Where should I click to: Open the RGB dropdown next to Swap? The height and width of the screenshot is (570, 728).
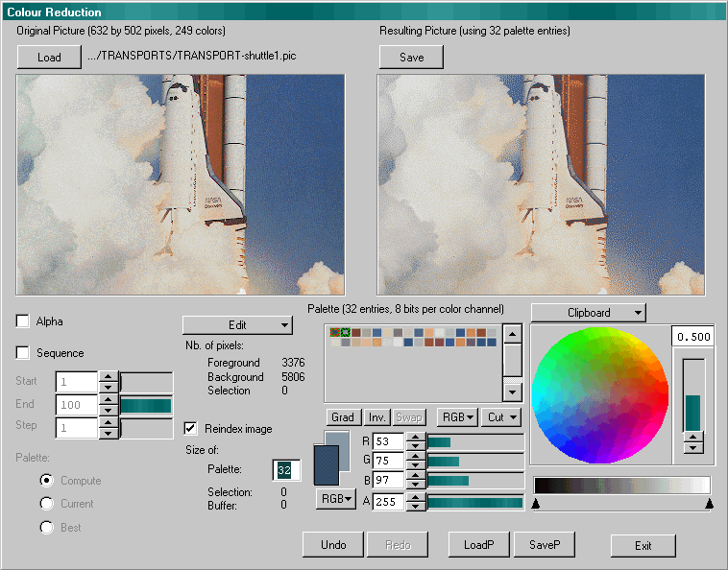point(457,417)
